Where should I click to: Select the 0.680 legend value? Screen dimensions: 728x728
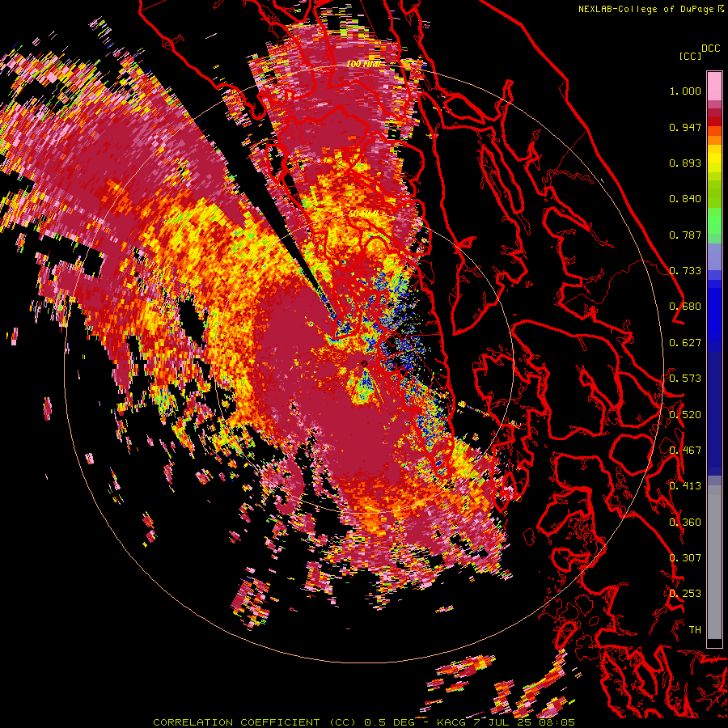[685, 307]
